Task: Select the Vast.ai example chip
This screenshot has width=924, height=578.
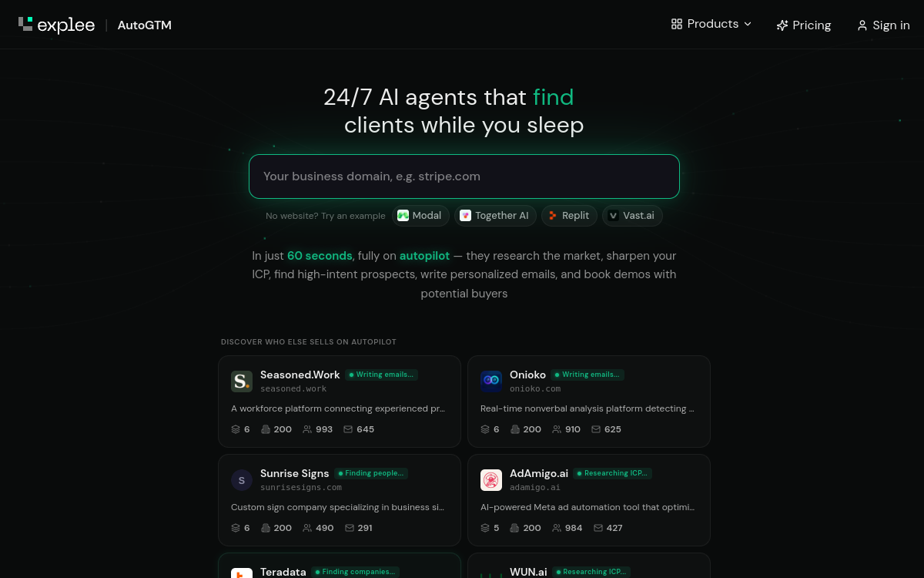Action: pos(632,216)
